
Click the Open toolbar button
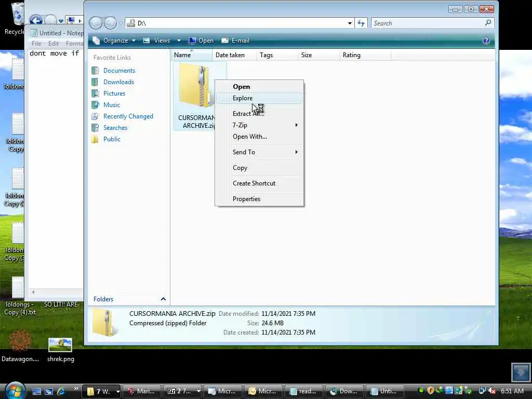201,41
